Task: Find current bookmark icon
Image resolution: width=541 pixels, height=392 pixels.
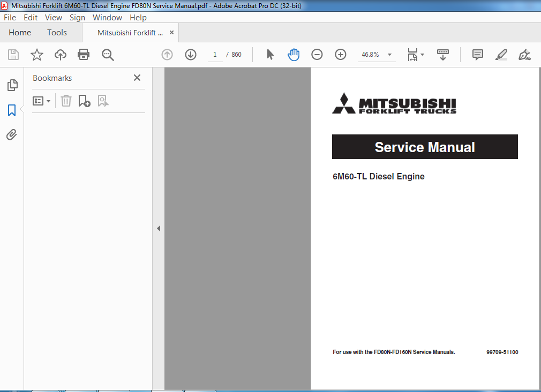Action: (103, 101)
